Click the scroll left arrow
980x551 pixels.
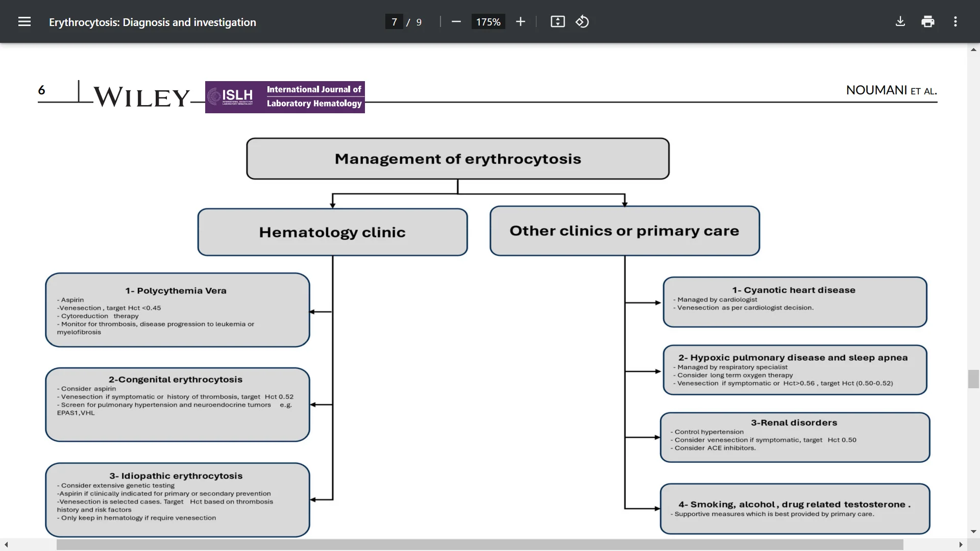[6, 545]
